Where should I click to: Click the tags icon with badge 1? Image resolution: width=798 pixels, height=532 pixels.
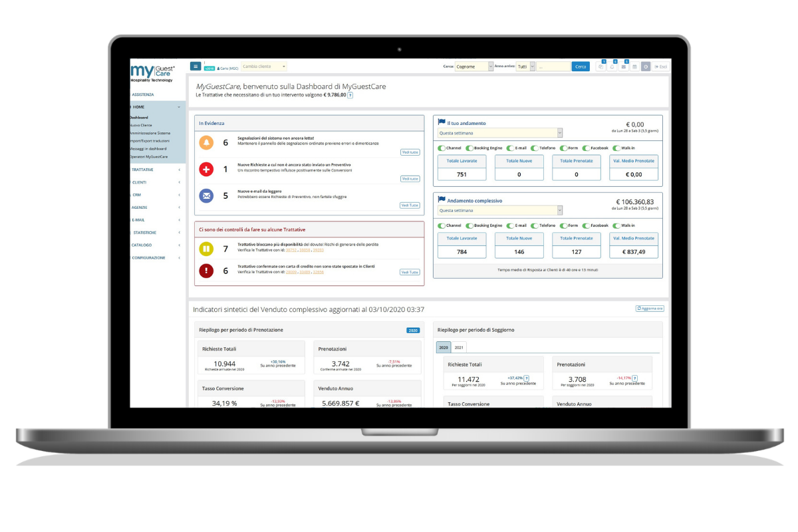601,66
